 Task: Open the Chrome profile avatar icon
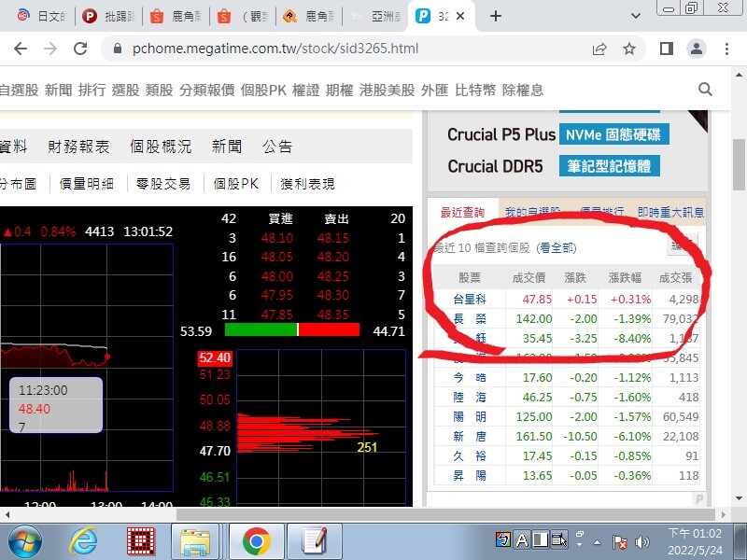click(697, 49)
